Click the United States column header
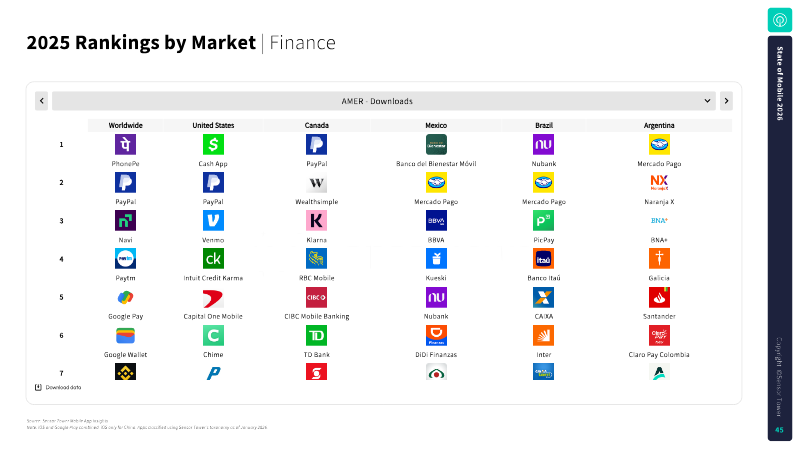 (x=213, y=125)
